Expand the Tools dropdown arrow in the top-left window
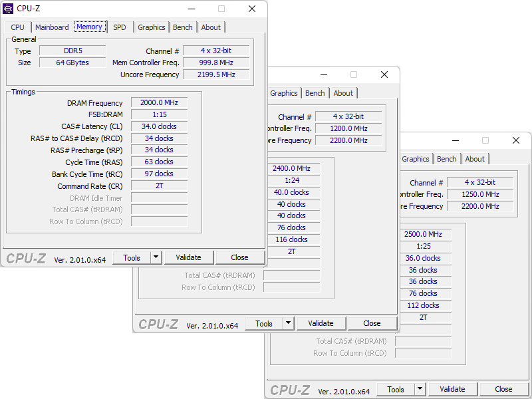 [156, 257]
